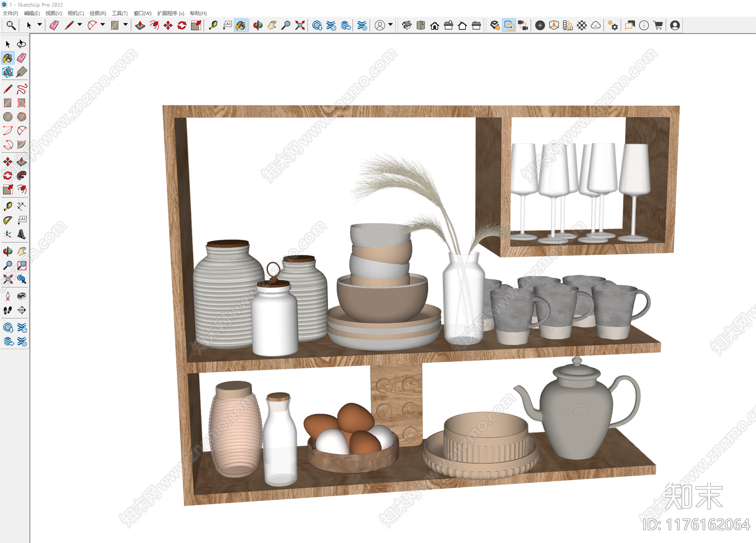Expand the Arc tool dropdown arrow
The width and height of the screenshot is (756, 543).
[x=103, y=25]
